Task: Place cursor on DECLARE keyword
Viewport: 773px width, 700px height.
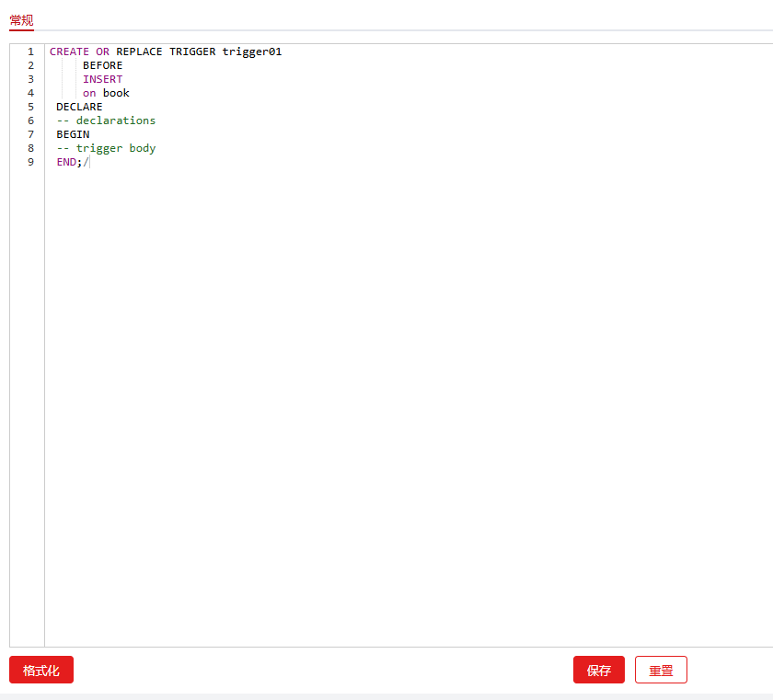Action: (x=79, y=107)
